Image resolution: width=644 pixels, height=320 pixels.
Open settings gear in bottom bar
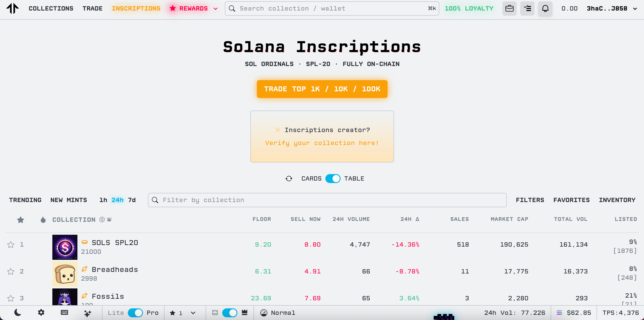tap(41, 312)
